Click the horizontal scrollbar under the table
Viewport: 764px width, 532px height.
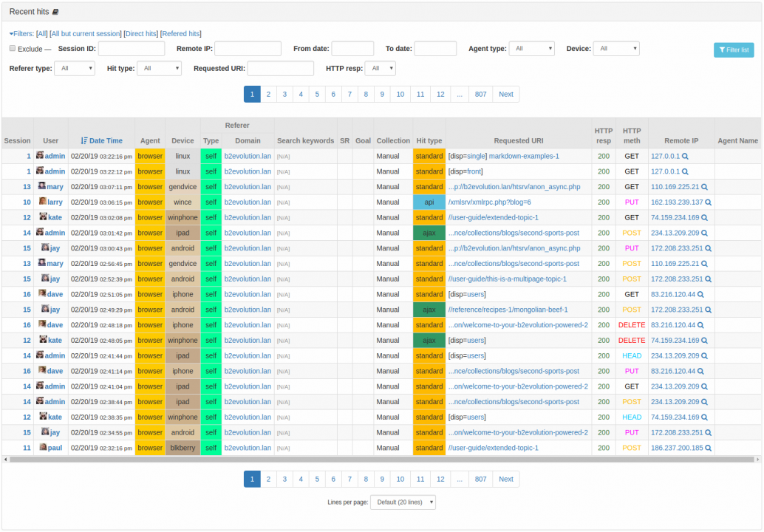click(x=381, y=460)
